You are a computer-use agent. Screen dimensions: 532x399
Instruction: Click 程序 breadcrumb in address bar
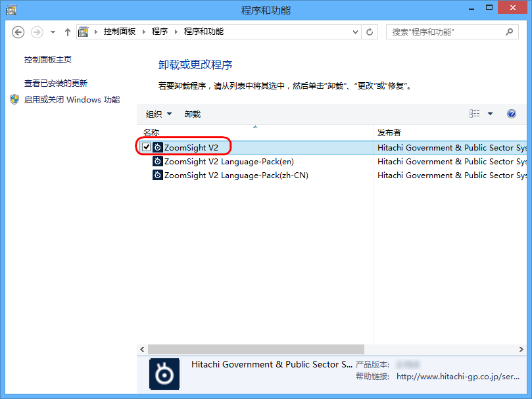[x=159, y=32]
